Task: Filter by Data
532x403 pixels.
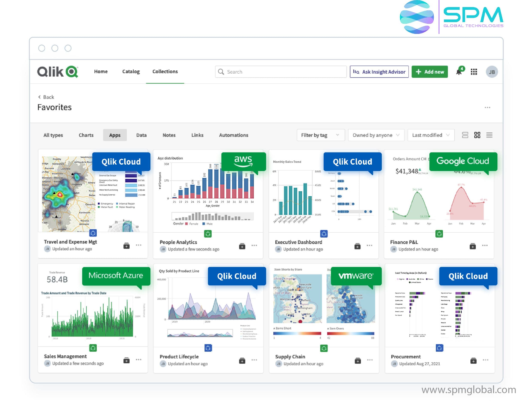Action: pos(141,135)
